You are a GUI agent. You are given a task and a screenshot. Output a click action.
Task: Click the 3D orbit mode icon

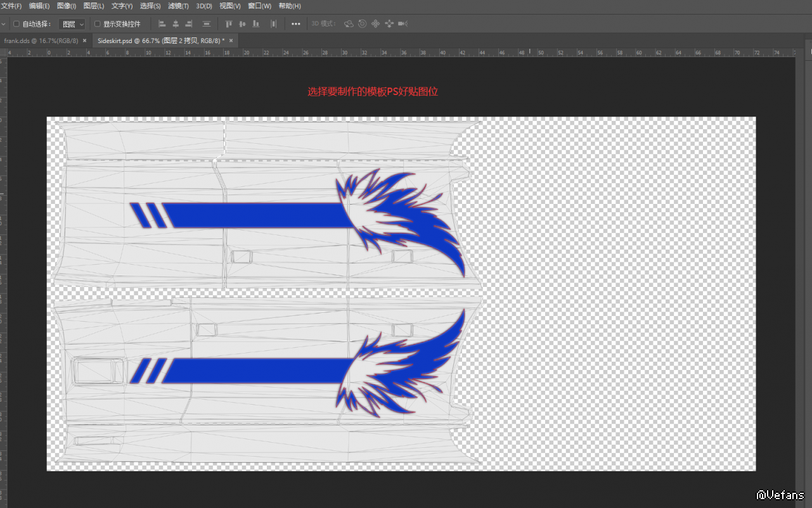349,24
